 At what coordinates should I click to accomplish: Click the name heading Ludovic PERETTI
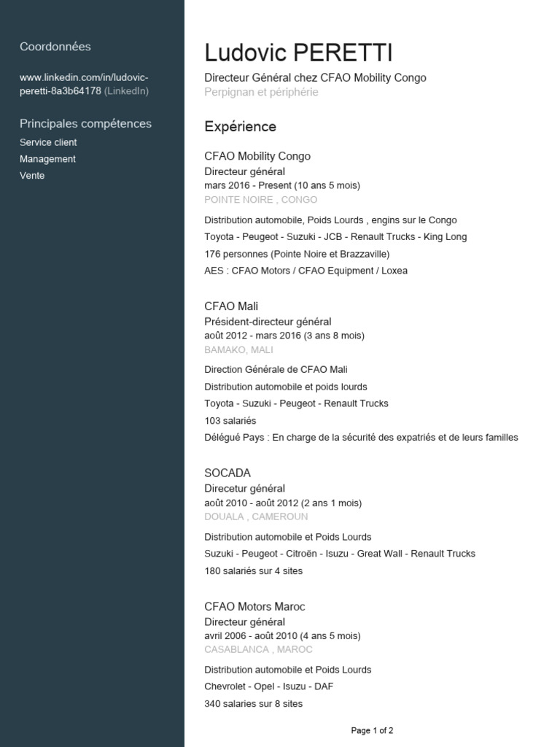(x=298, y=53)
